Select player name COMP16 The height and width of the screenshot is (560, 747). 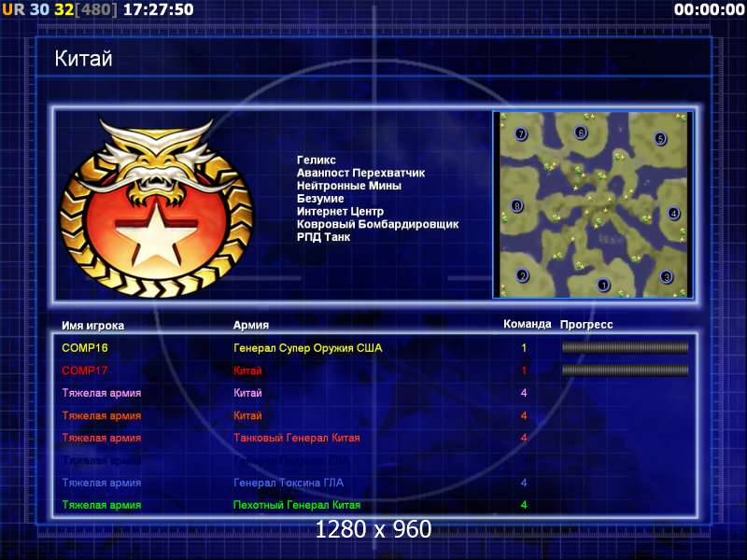[85, 347]
